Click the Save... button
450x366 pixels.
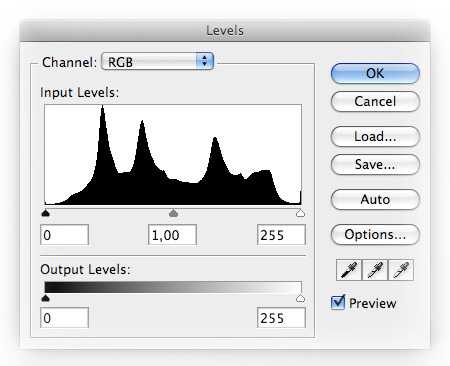pyautogui.click(x=375, y=164)
